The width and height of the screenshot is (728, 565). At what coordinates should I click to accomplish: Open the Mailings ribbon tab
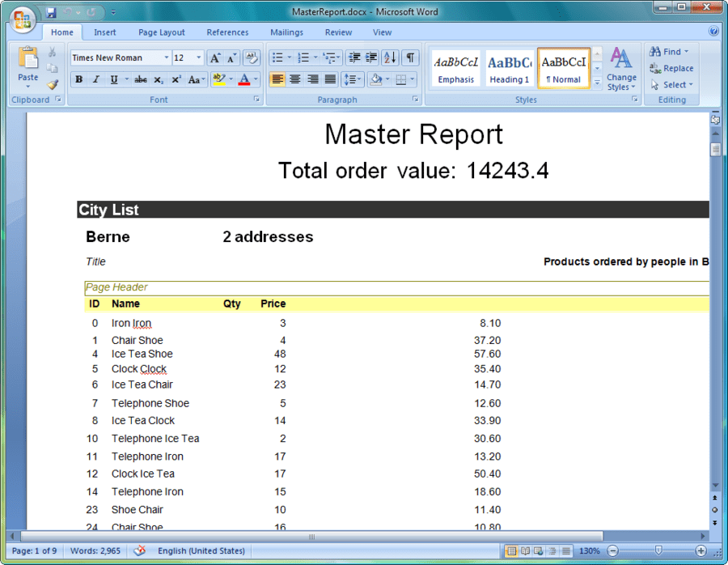point(286,32)
